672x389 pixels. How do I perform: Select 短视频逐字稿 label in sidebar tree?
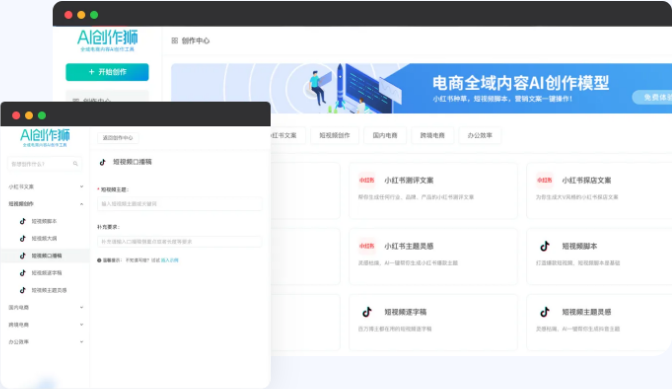[47, 272]
